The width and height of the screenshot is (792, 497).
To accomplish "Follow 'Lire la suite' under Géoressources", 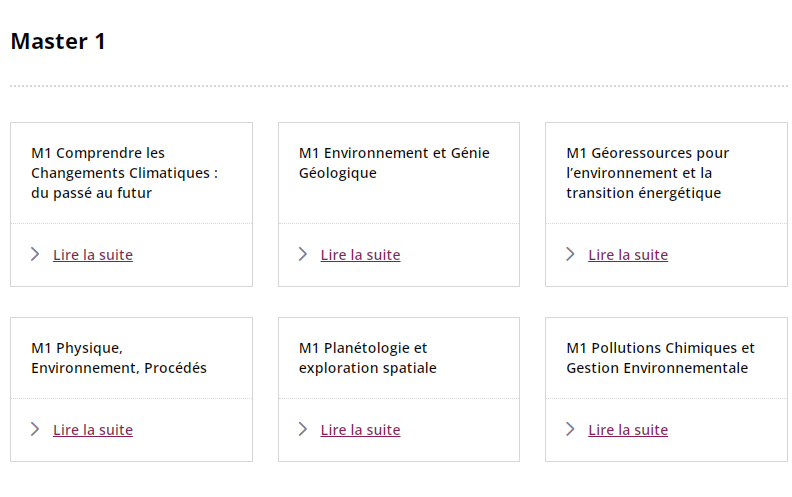I will click(x=628, y=255).
